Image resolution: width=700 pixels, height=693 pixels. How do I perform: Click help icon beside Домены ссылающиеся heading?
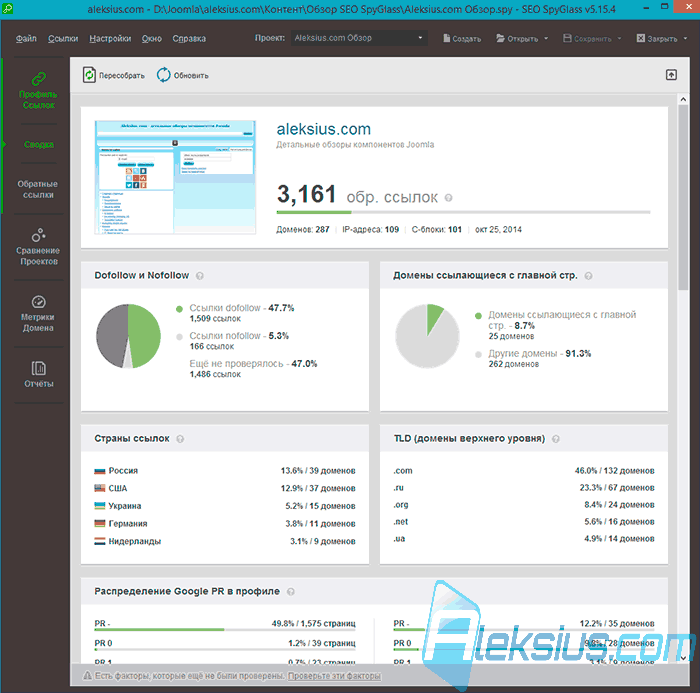click(588, 276)
